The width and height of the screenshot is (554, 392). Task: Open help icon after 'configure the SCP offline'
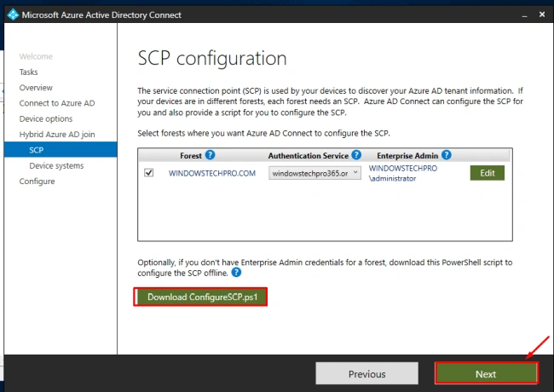[x=236, y=273]
